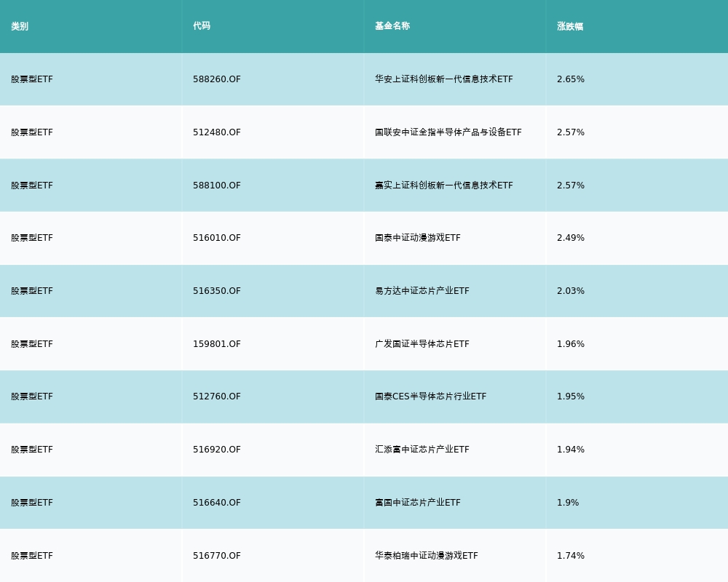
Task: Select code 516010.OF
Action: (217, 238)
